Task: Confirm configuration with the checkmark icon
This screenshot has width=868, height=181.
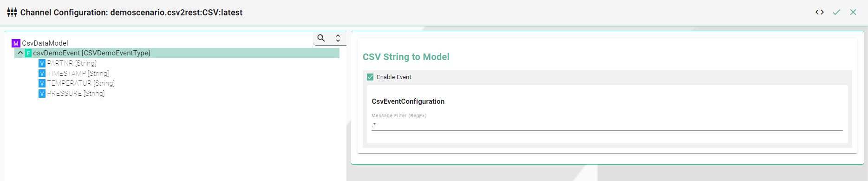Action: (x=836, y=12)
